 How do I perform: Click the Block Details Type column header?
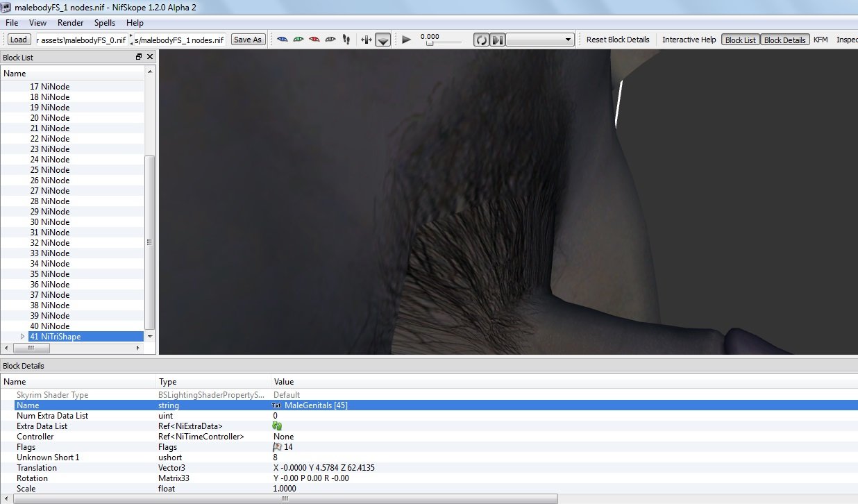coord(213,382)
